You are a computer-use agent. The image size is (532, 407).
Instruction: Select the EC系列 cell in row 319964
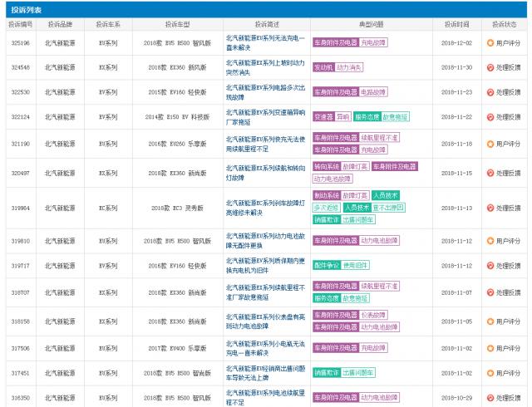(x=108, y=208)
